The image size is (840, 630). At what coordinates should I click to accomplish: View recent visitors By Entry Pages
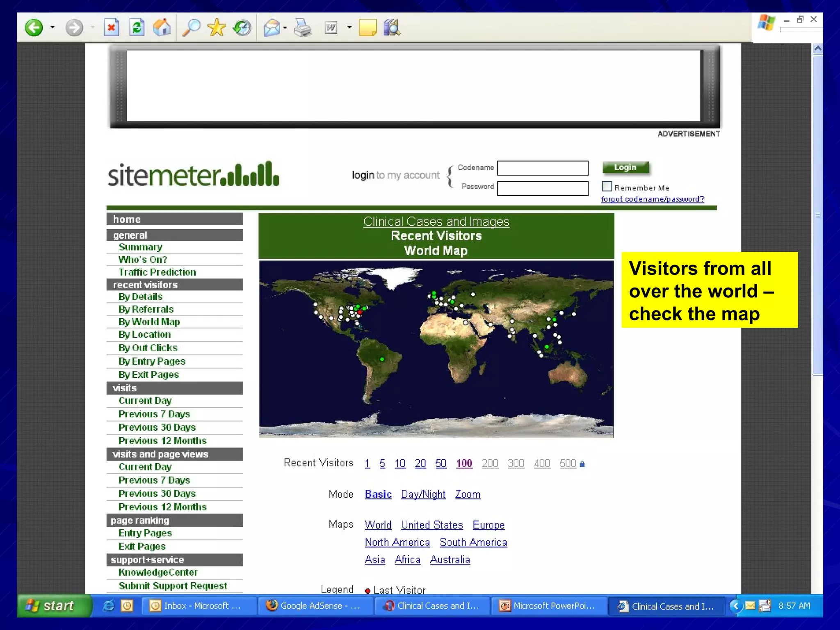[152, 361]
